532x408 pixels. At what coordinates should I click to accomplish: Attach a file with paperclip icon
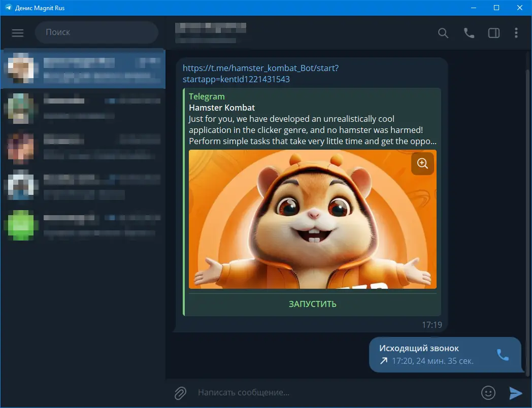click(x=180, y=393)
